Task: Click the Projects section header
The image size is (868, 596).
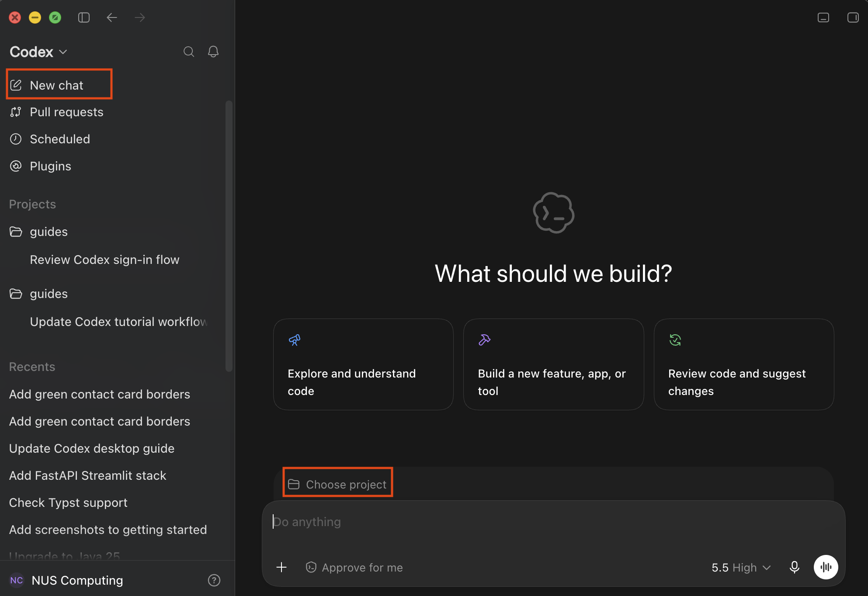Action: coord(32,204)
